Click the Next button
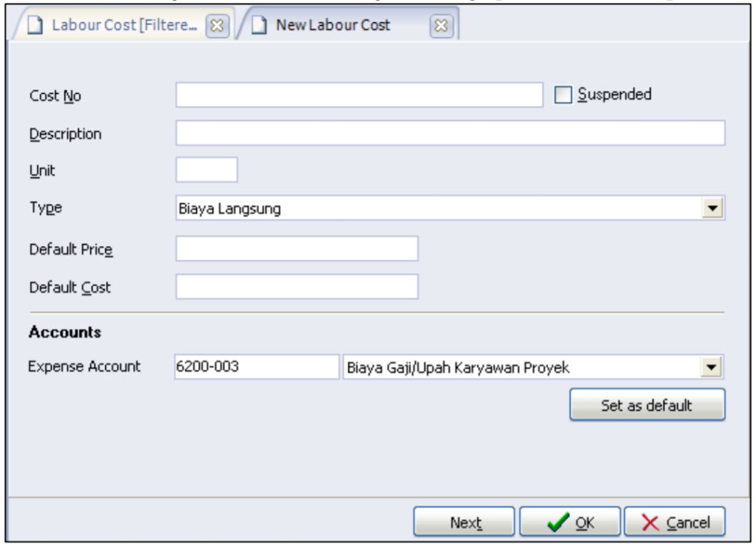The image size is (756, 554). pyautogui.click(x=463, y=522)
